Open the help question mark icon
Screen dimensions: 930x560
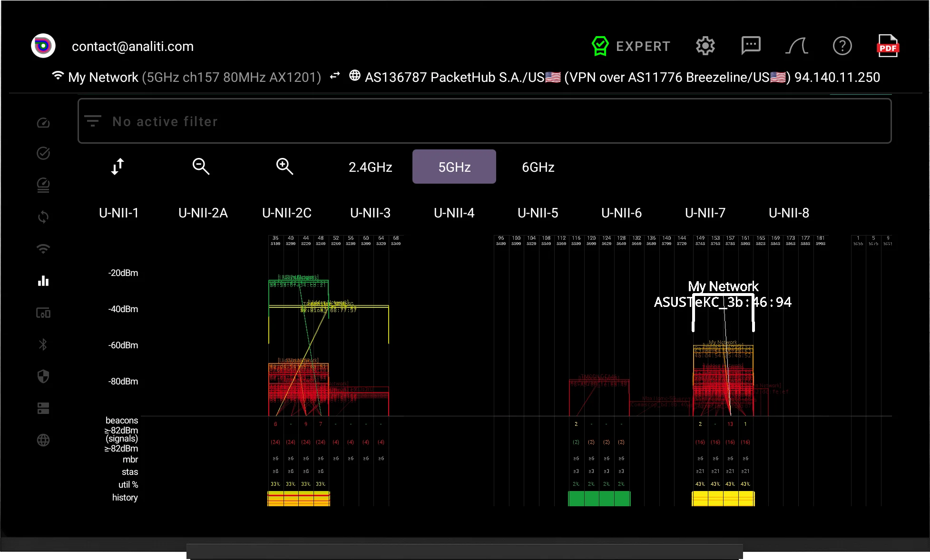[x=842, y=46]
